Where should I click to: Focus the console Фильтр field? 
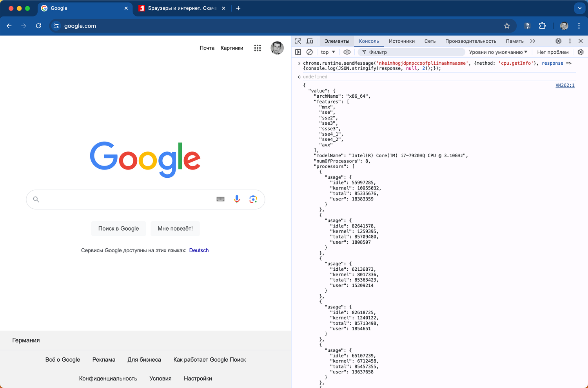[x=411, y=52]
